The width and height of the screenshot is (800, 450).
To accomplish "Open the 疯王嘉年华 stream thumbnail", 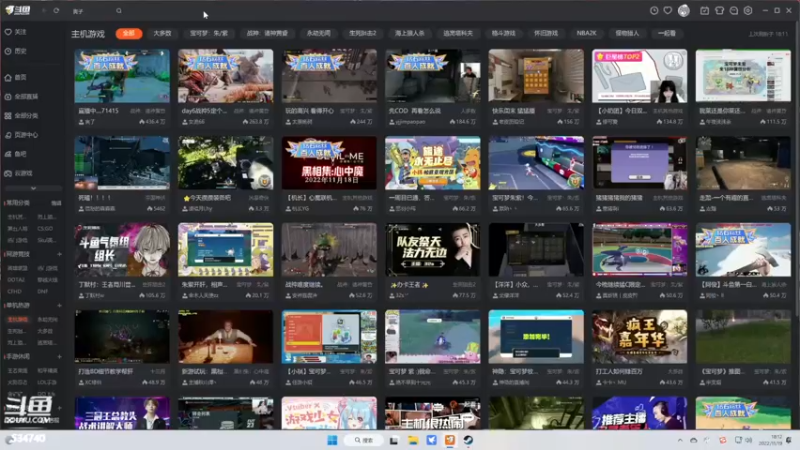I will (x=639, y=337).
